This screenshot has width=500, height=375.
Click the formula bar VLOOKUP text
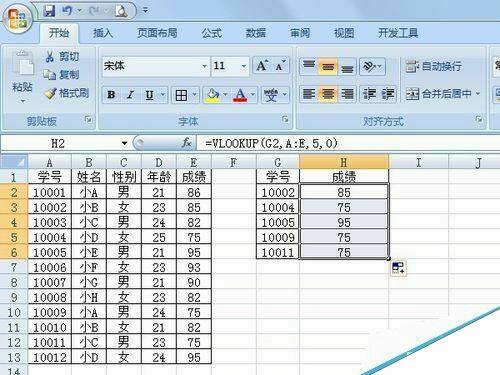tap(271, 143)
